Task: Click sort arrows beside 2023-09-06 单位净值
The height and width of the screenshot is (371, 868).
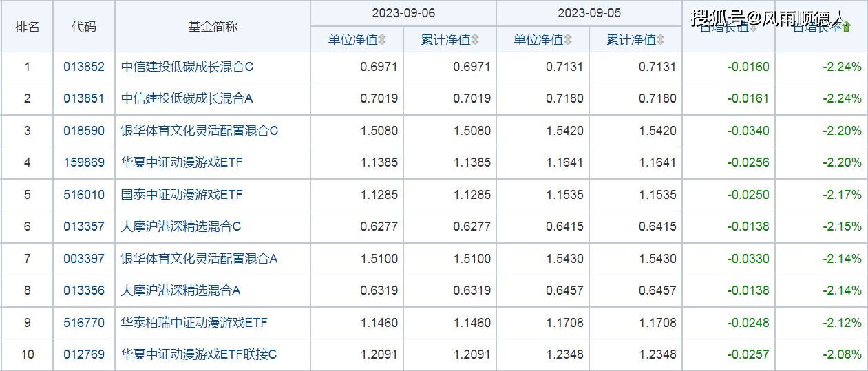Action: 383,40
